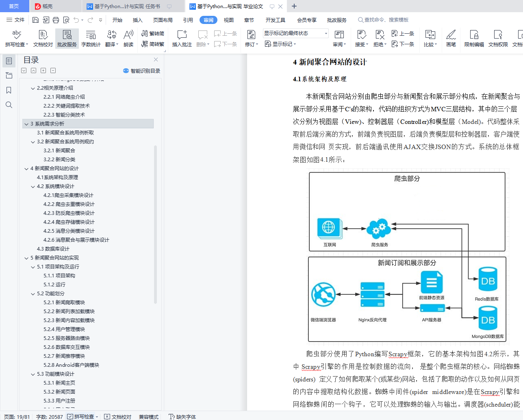
Task: Click 智能识别目录 button
Action: tap(142, 71)
